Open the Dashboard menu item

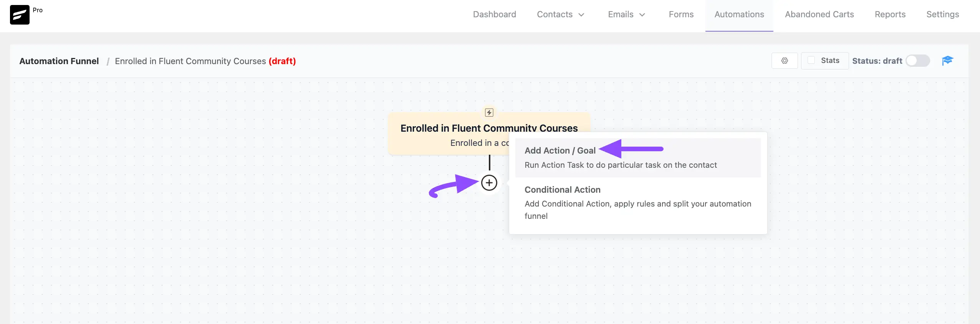(x=494, y=14)
